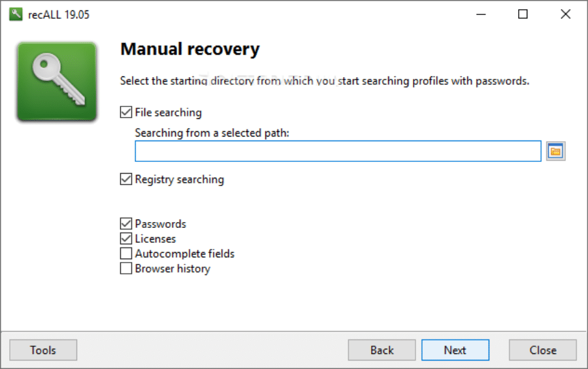Click the Close button at bottom
Viewport: 588px width, 369px height.
coord(543,350)
